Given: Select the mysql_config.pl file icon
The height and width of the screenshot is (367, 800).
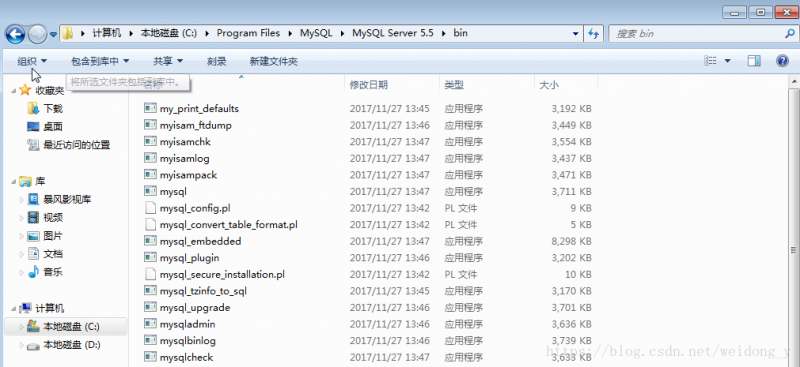Looking at the screenshot, I should [150, 208].
